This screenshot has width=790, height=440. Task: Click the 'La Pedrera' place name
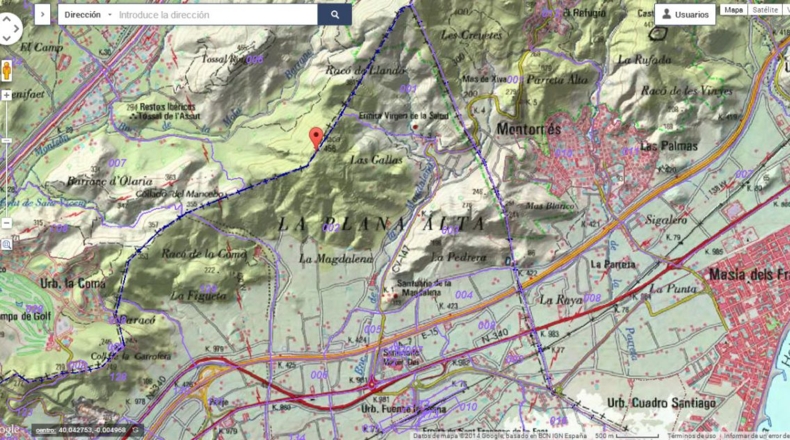(x=458, y=257)
